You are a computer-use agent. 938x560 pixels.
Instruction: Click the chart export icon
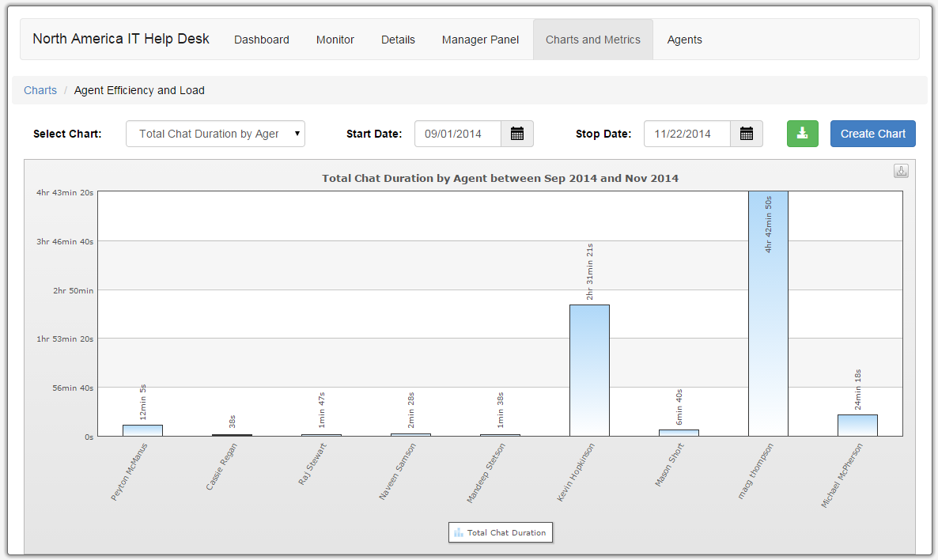[x=901, y=171]
